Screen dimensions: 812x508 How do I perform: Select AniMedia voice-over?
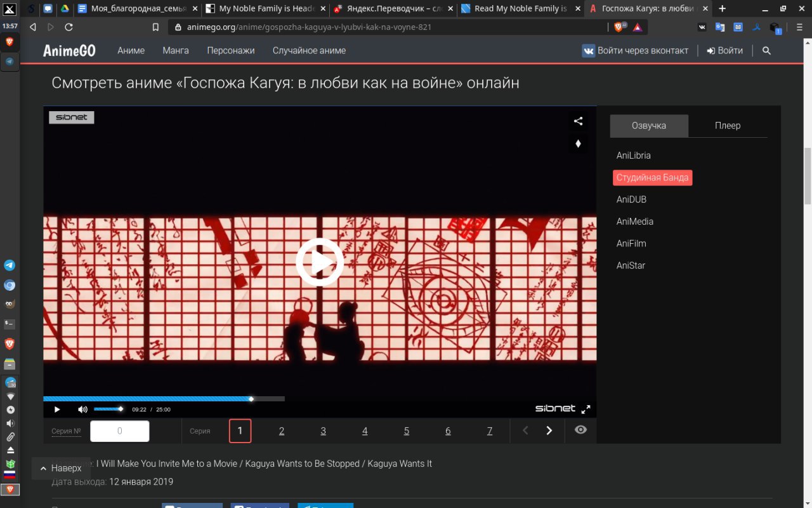tap(635, 222)
